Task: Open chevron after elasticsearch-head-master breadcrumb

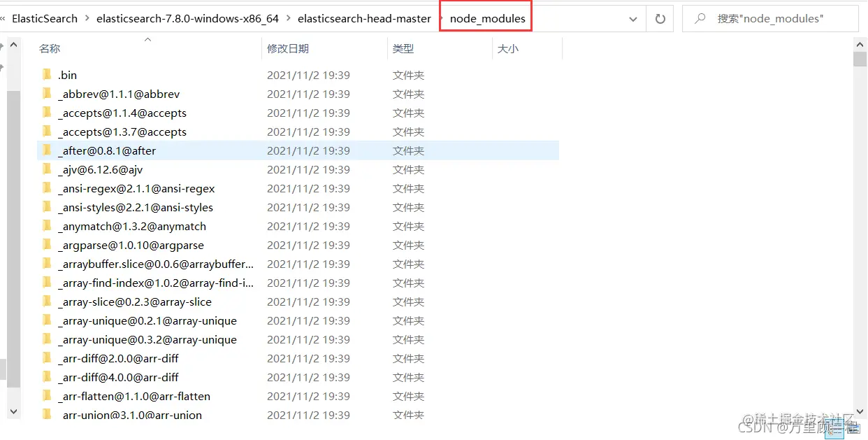Action: coord(441,19)
